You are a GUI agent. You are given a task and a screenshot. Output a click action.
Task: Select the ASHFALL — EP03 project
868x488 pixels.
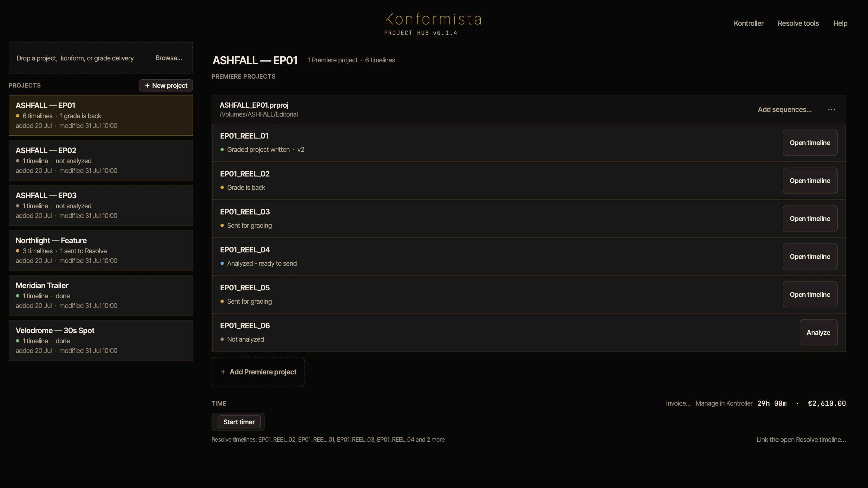coord(101,205)
